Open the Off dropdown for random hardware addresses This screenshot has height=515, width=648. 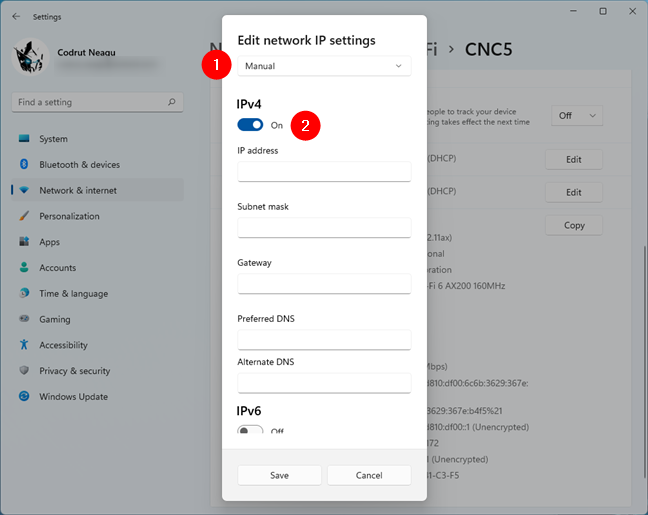coord(577,116)
